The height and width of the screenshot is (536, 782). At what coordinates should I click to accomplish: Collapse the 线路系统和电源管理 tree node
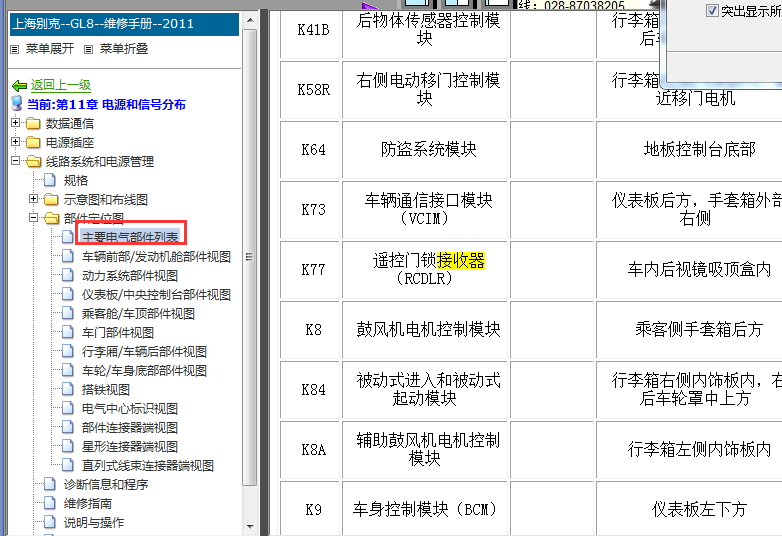coord(16,161)
